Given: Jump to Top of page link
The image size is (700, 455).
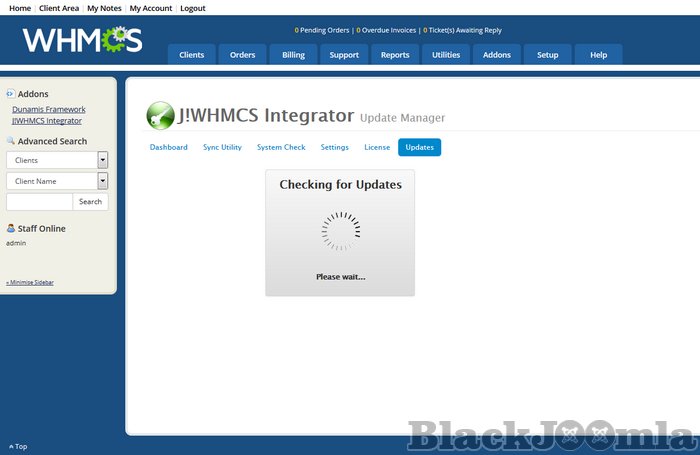Looking at the screenshot, I should [18, 446].
